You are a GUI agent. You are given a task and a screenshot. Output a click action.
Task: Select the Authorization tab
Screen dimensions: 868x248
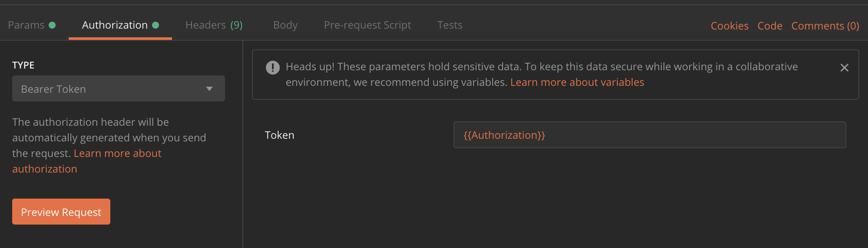[115, 25]
